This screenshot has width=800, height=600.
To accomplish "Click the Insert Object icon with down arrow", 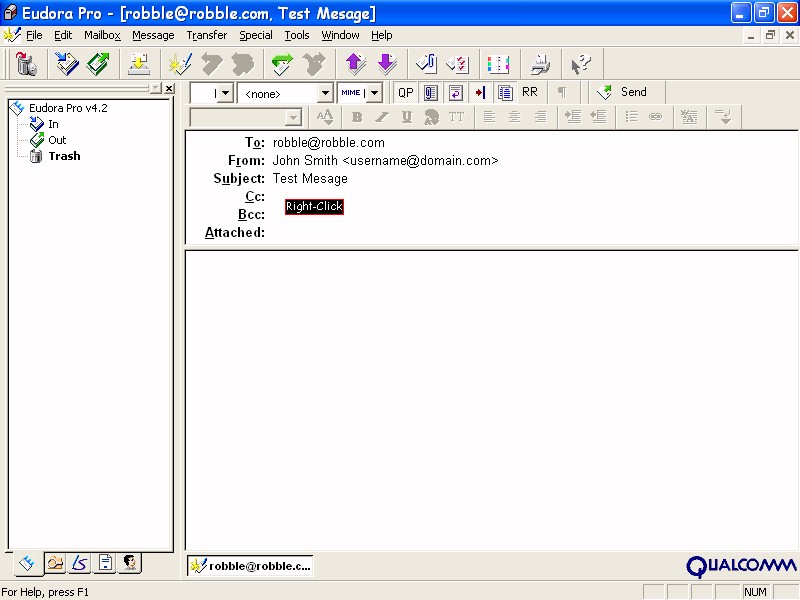I will coord(723,117).
